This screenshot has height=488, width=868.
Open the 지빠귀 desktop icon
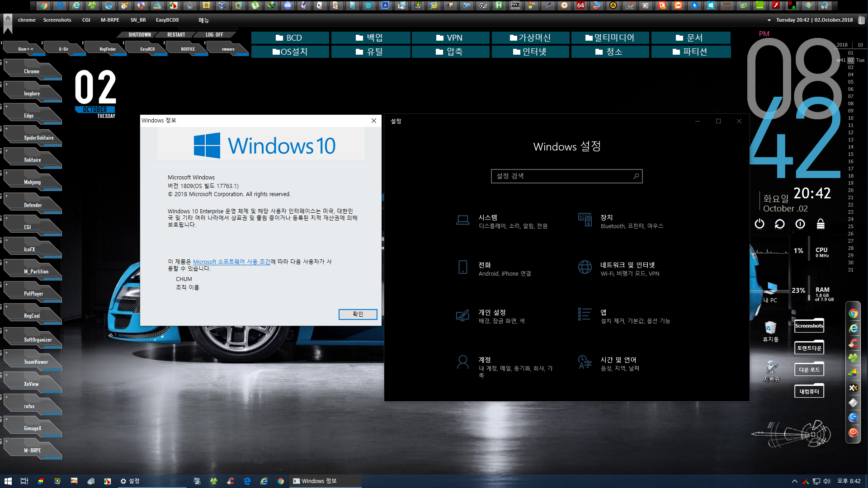[771, 371]
